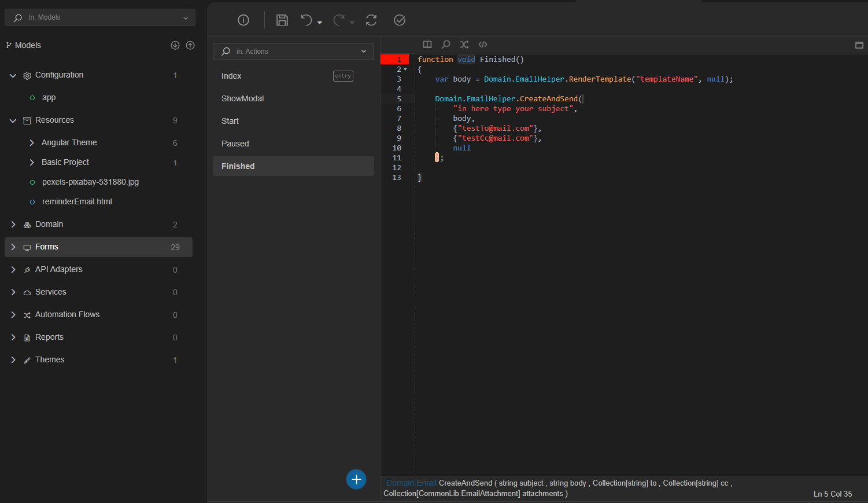Click the split view icon above the code

[427, 44]
